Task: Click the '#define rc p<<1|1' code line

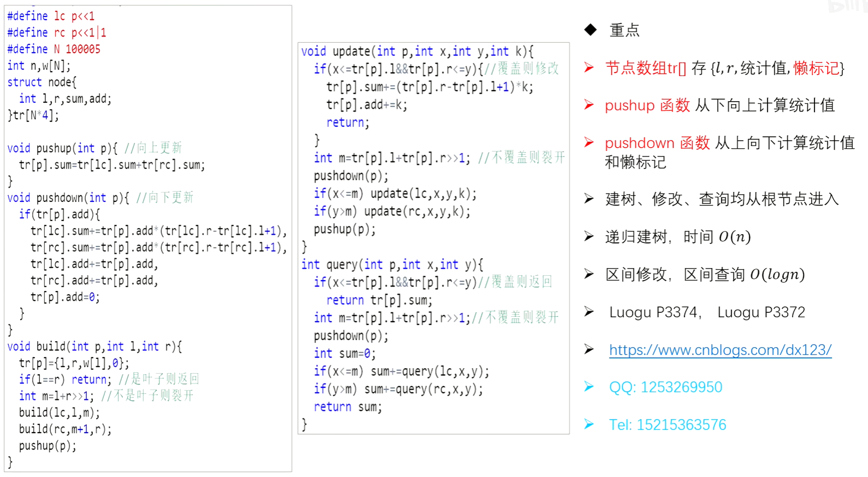Action: point(56,32)
